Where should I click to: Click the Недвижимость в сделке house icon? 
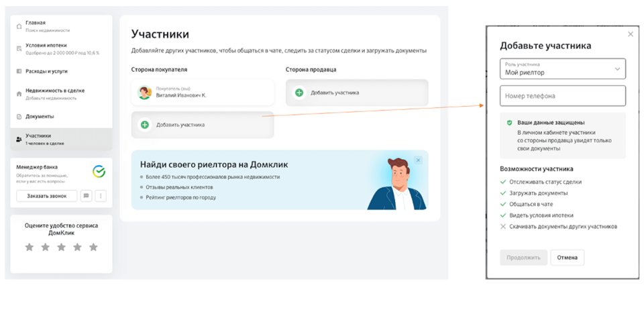tap(19, 94)
